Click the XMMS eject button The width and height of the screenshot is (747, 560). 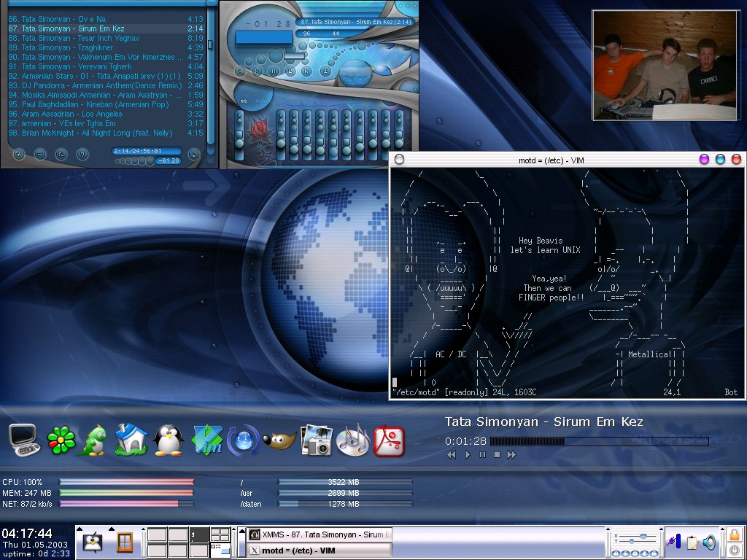(325, 71)
